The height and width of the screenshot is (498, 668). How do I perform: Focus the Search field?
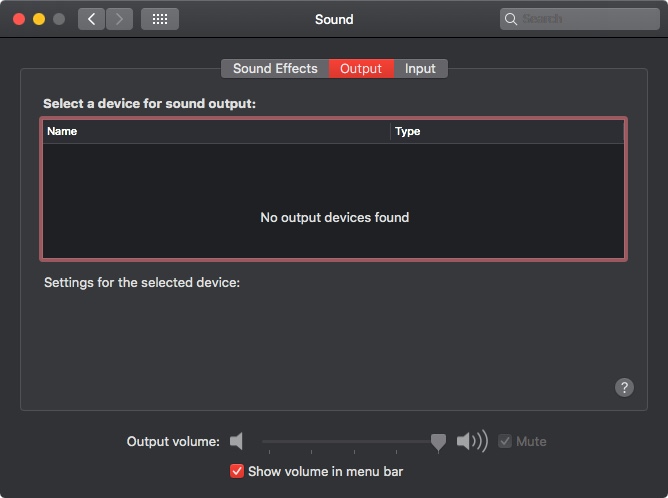(579, 19)
